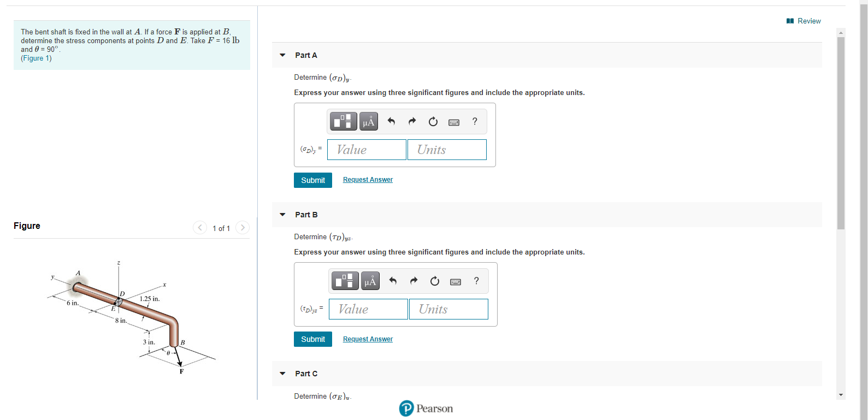868x420 pixels.
Task: Focus Part A Units input field
Action: 447,150
